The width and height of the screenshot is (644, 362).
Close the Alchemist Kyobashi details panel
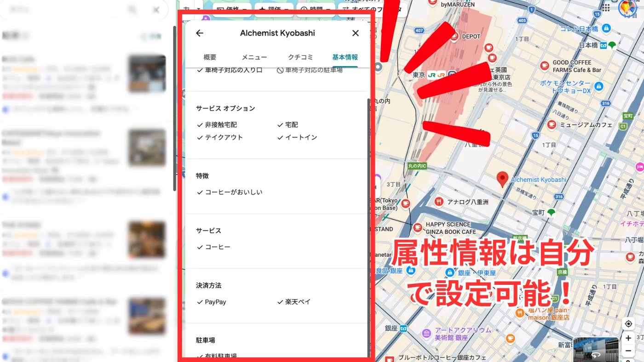355,33
